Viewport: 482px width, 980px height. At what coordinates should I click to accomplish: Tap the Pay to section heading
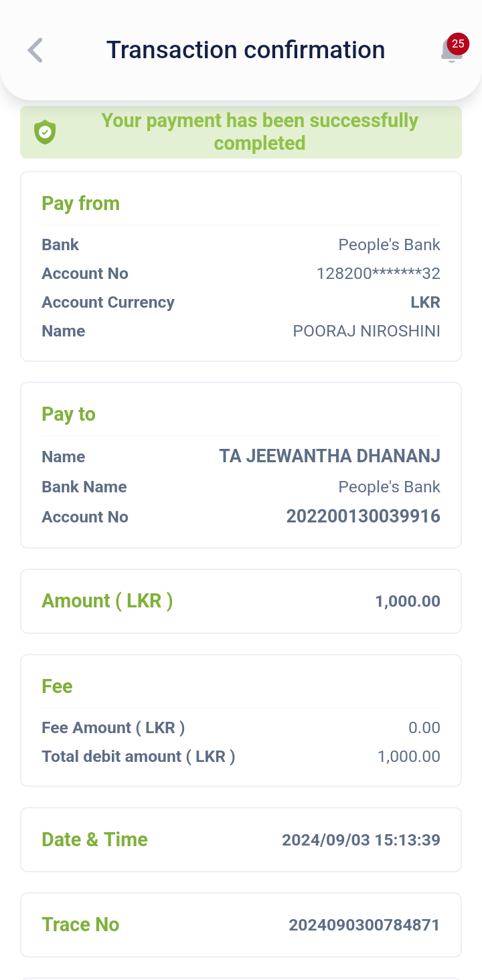pyautogui.click(x=68, y=414)
